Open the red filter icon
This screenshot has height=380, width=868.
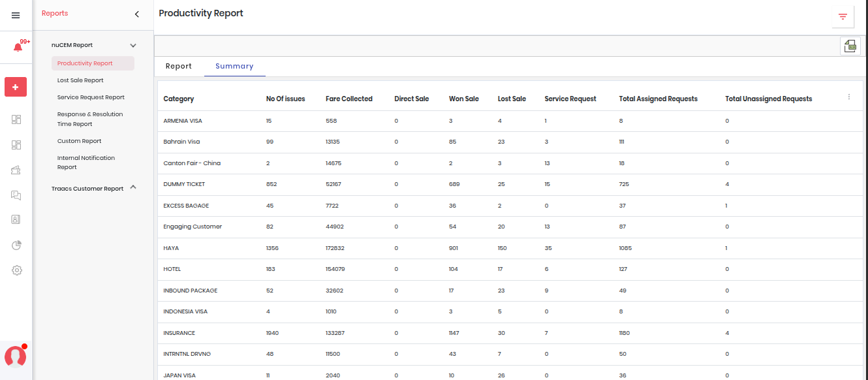pos(843,17)
